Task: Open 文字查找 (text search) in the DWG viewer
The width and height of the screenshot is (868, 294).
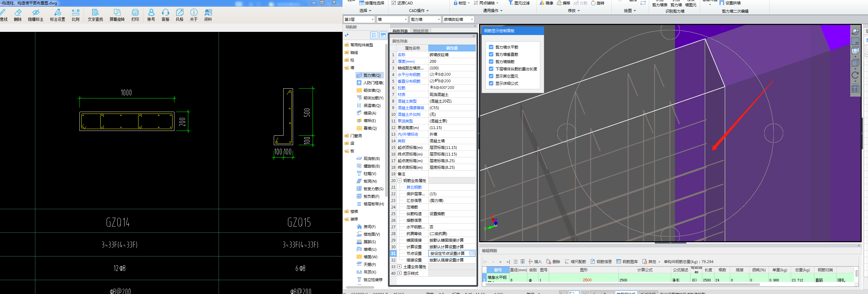Action: [x=95, y=15]
